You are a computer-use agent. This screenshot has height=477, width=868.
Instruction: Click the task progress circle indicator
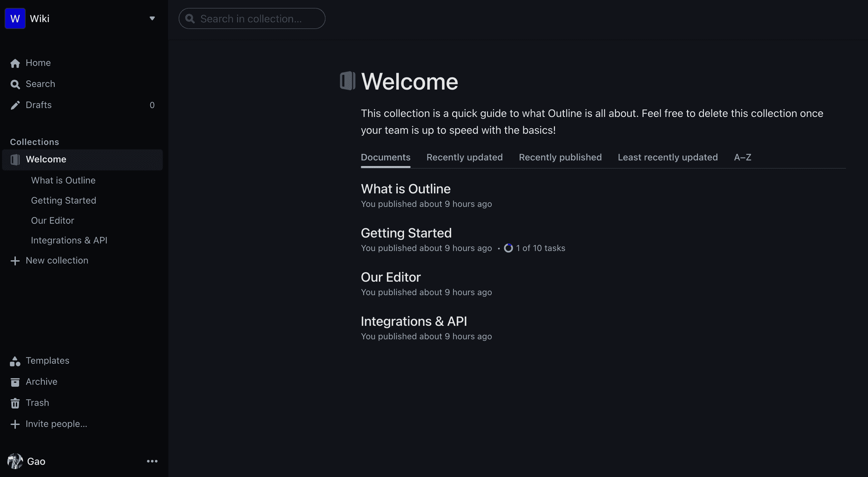pos(508,248)
